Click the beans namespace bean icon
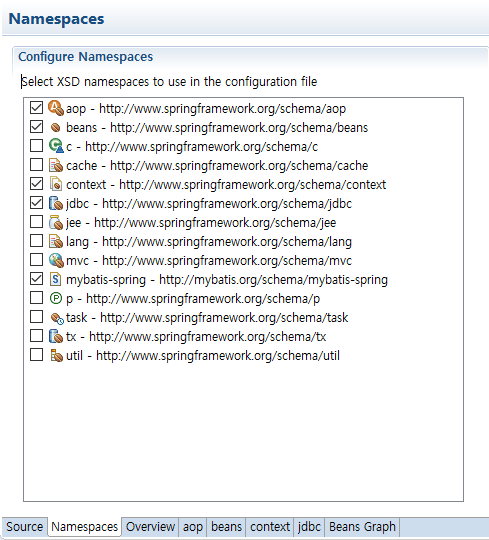This screenshot has height=540, width=489. pyautogui.click(x=56, y=127)
